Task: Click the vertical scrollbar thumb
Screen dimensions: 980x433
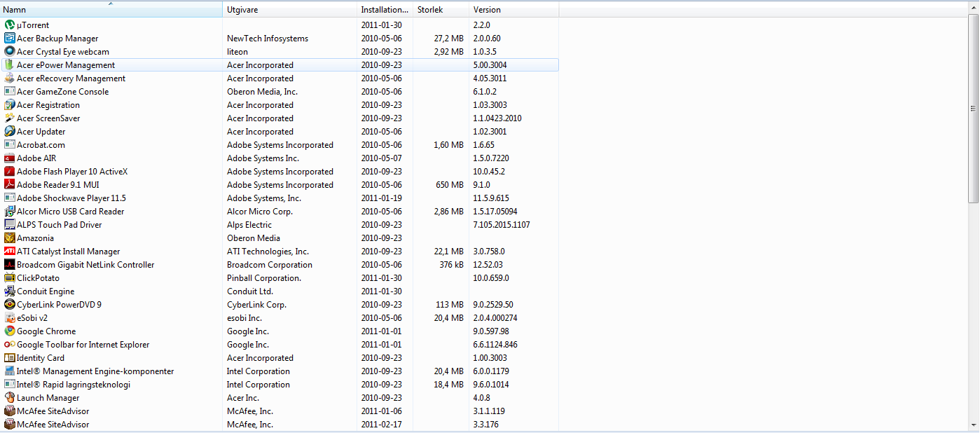Action: (974, 109)
